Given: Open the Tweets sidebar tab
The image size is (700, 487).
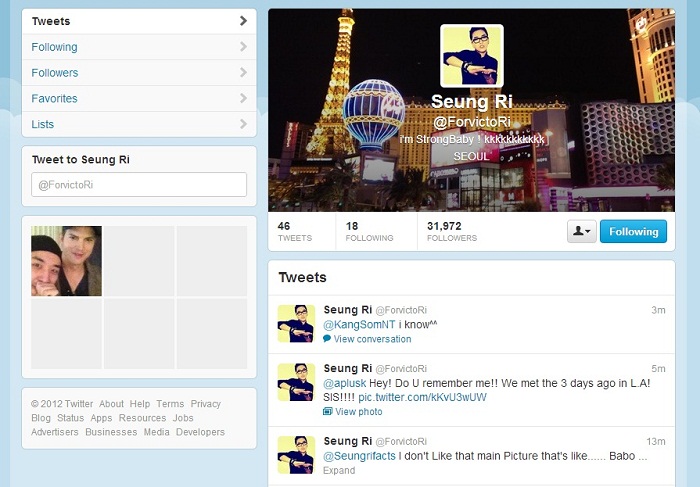Looking at the screenshot, I should tap(139, 21).
